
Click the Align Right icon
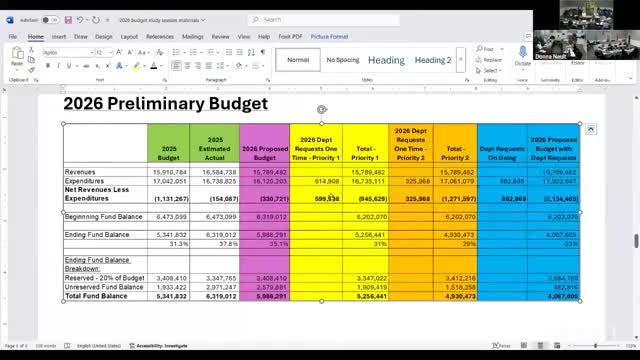(x=198, y=66)
